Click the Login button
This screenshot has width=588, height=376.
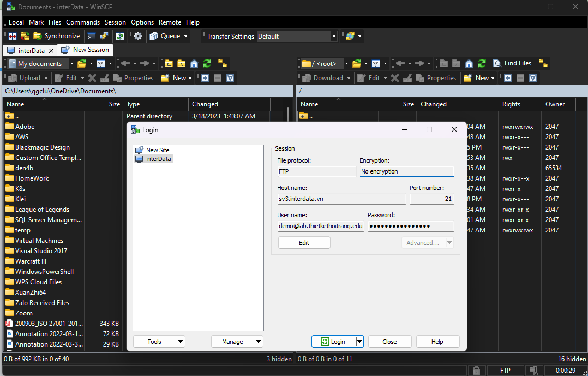coord(334,342)
